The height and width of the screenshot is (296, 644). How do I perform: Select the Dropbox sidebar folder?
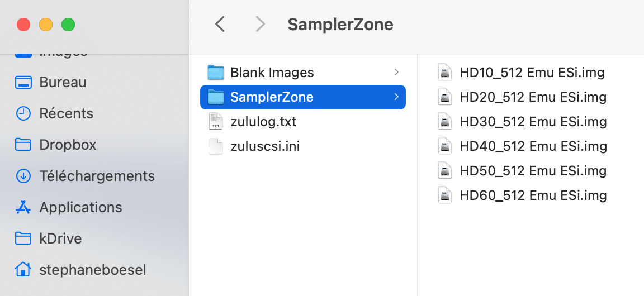click(x=68, y=145)
